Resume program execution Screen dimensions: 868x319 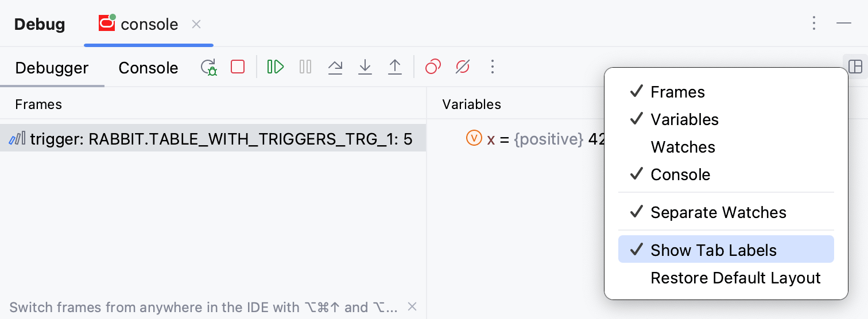276,67
